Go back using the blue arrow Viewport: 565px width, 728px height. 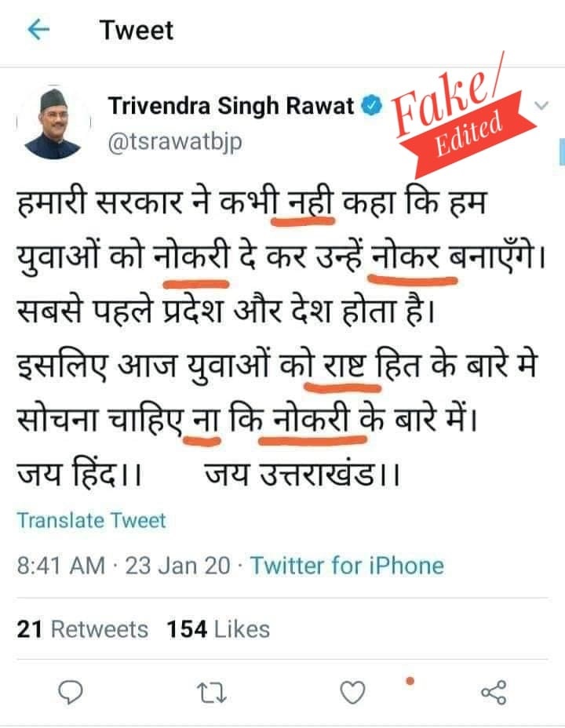38,31
